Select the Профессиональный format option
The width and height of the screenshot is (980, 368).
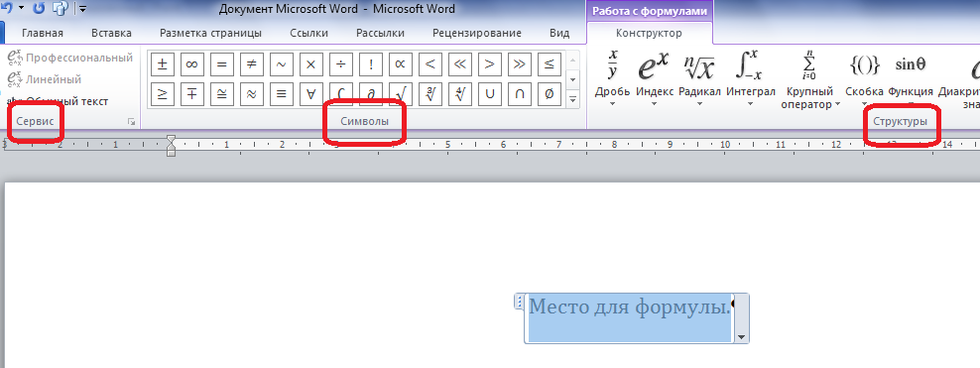pyautogui.click(x=70, y=58)
